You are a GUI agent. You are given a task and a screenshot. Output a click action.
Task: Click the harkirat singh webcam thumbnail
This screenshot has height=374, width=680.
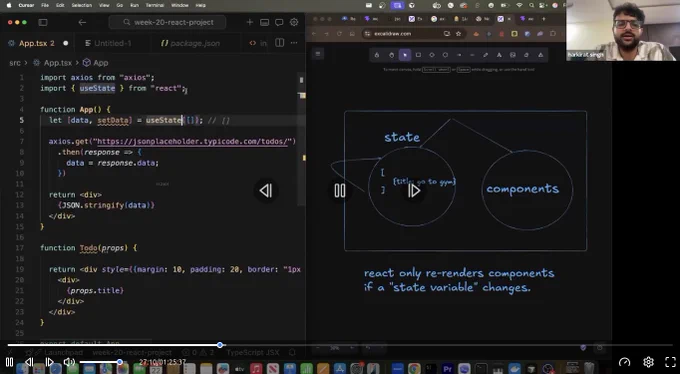623,30
